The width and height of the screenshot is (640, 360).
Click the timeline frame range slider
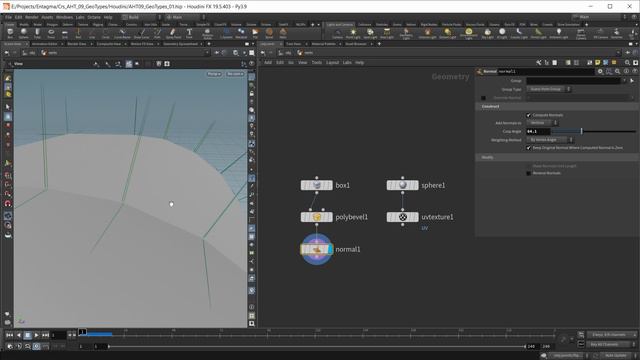pos(317,347)
